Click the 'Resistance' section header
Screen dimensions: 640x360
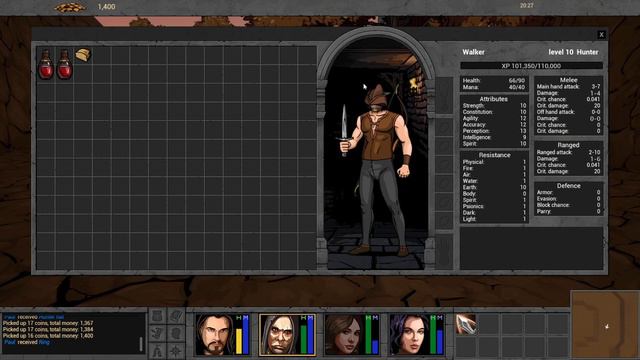click(x=494, y=155)
